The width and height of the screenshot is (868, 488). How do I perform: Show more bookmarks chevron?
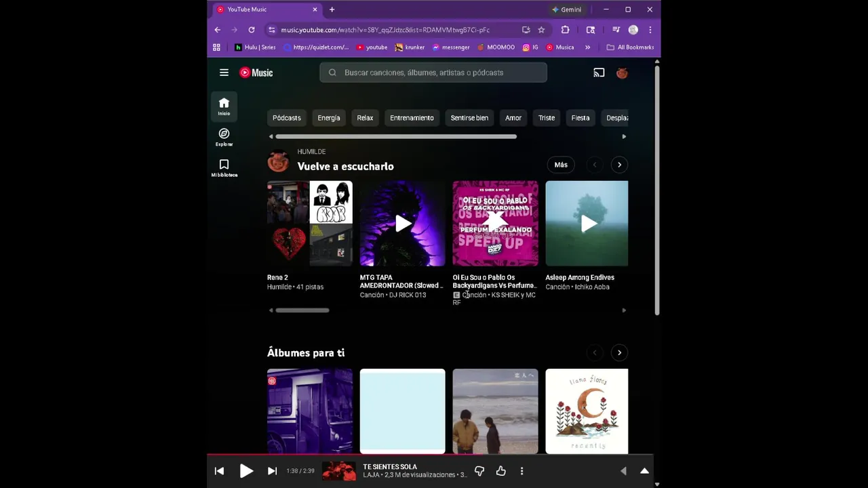click(x=587, y=47)
